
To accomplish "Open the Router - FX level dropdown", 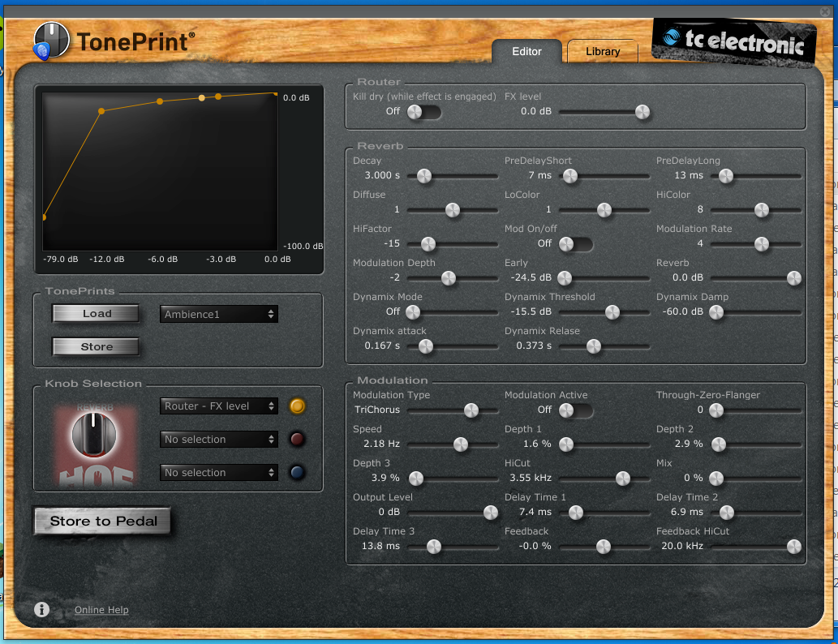I will (x=219, y=406).
